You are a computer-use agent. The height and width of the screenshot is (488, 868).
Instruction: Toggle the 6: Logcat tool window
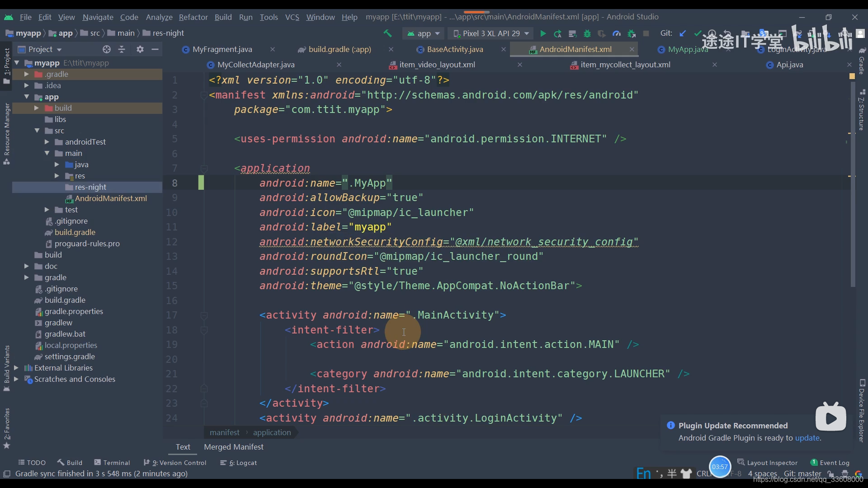click(238, 463)
